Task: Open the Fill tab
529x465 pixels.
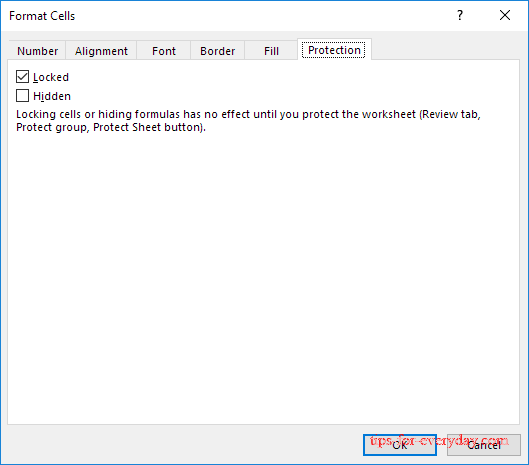Action: coord(271,51)
